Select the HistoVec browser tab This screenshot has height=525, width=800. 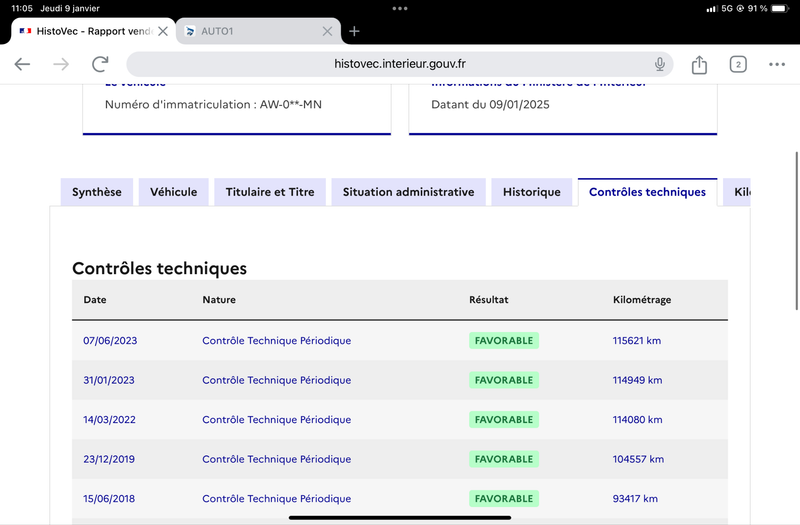93,31
